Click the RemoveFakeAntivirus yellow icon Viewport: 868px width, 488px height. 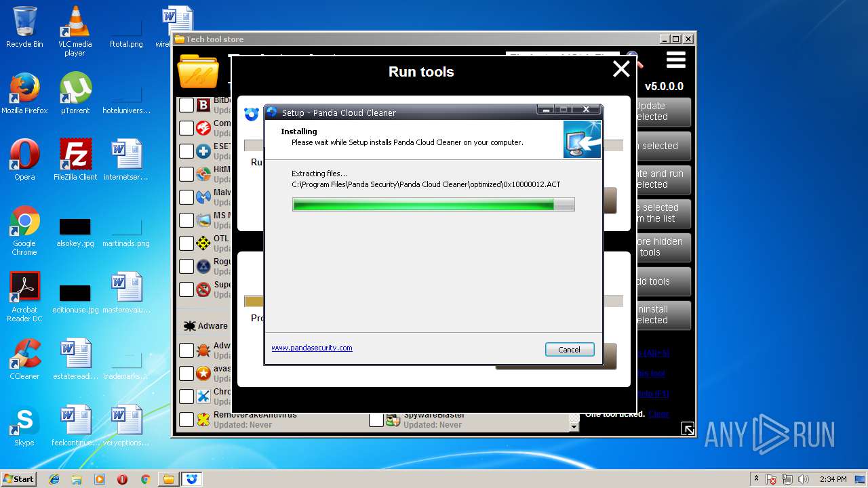(x=203, y=420)
